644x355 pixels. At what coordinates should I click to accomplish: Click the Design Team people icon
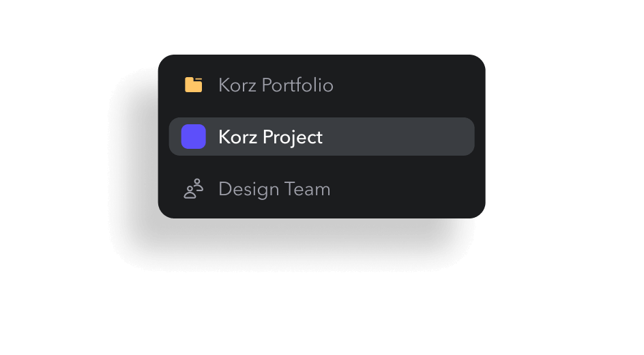tap(194, 189)
